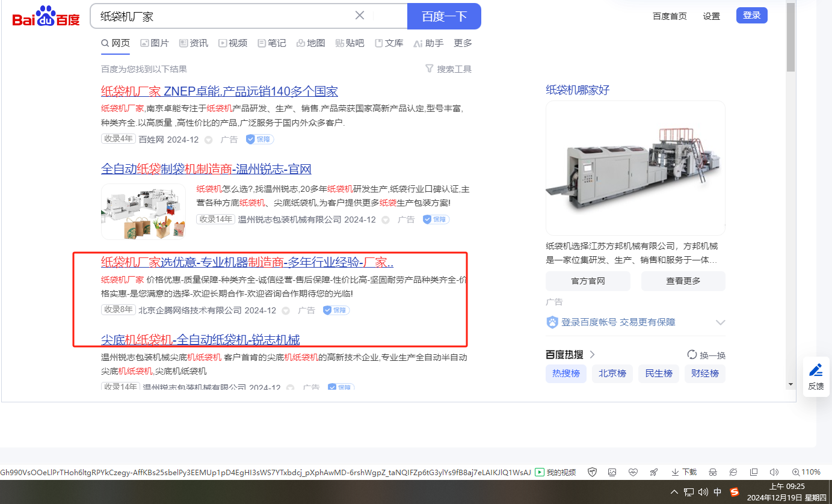Open the 更多 search categories menu
The image size is (832, 504).
click(463, 43)
